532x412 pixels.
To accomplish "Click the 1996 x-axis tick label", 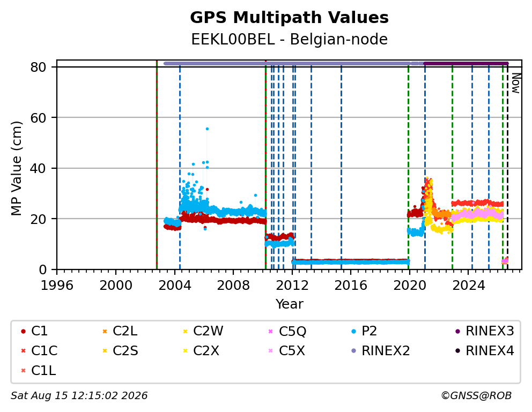I will [57, 286].
